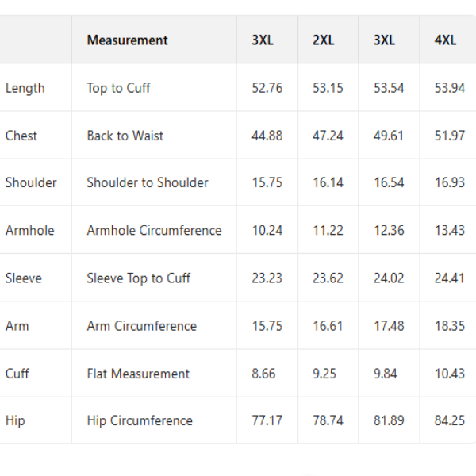Image resolution: width=476 pixels, height=476 pixels.
Task: Select the 84.25 hip value
Action: 450,420
